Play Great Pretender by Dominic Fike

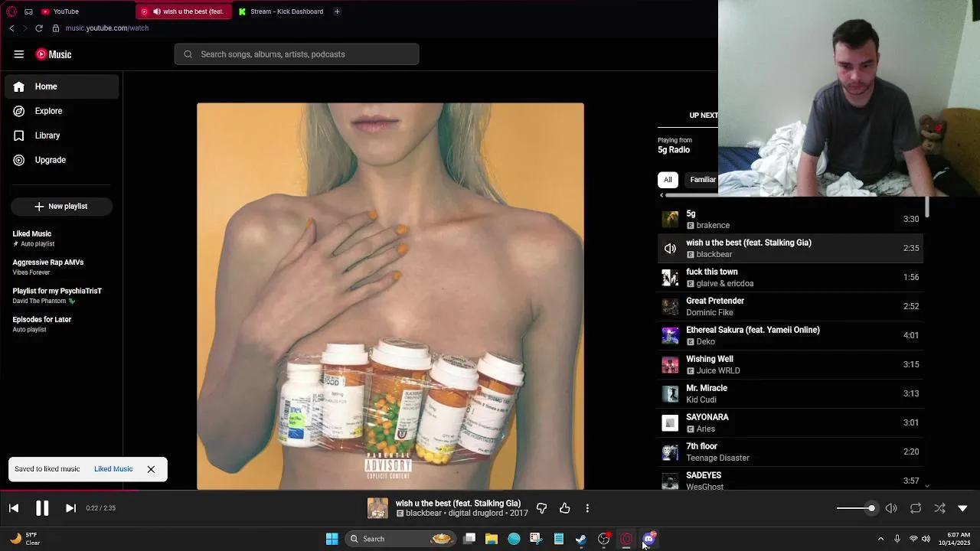coord(790,306)
